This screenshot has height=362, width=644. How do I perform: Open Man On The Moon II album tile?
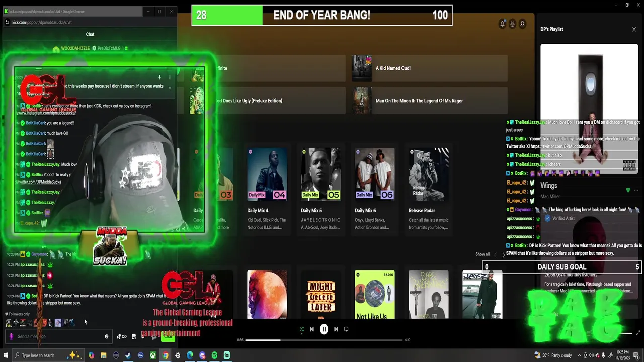[429, 101]
